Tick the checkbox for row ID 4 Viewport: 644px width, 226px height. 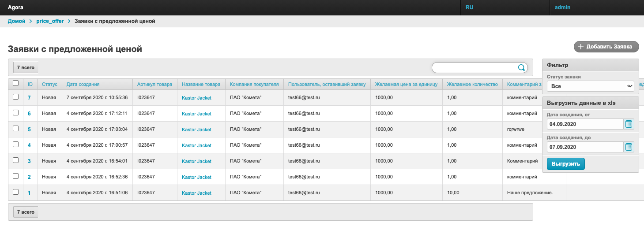(x=16, y=144)
